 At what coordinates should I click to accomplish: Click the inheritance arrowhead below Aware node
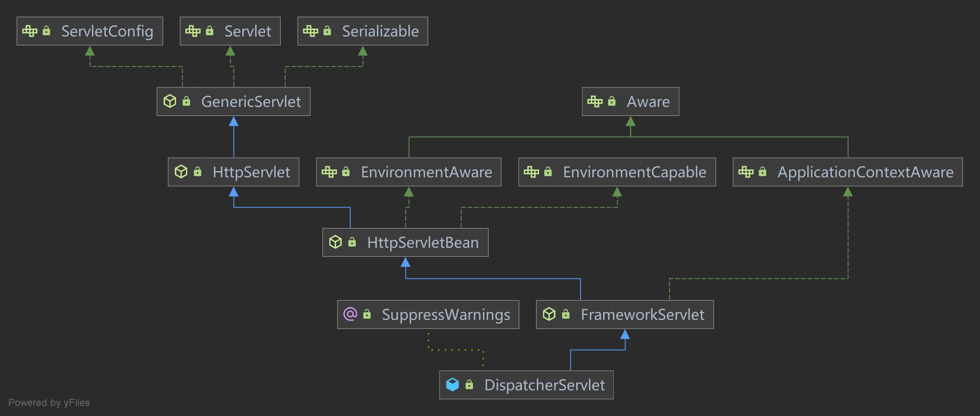pyautogui.click(x=630, y=121)
